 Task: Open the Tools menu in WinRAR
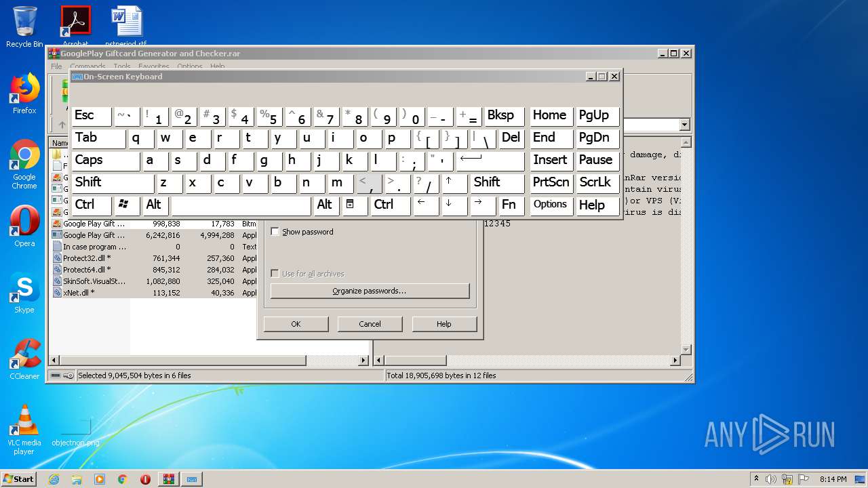point(122,66)
